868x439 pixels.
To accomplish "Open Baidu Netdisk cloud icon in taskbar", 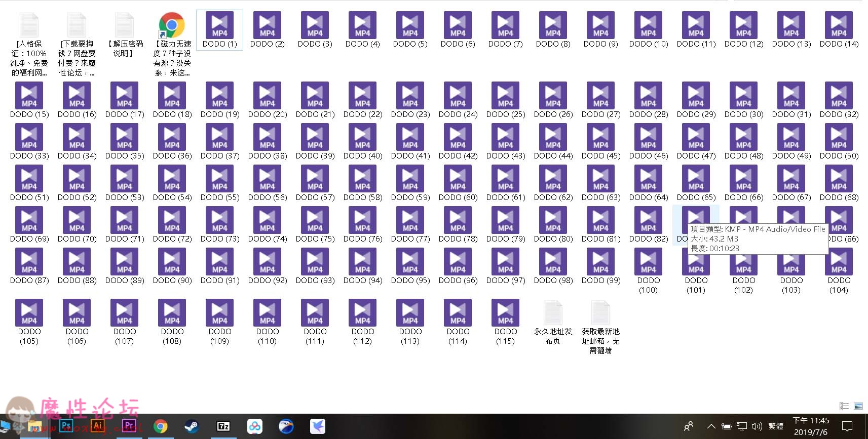I will (x=254, y=426).
